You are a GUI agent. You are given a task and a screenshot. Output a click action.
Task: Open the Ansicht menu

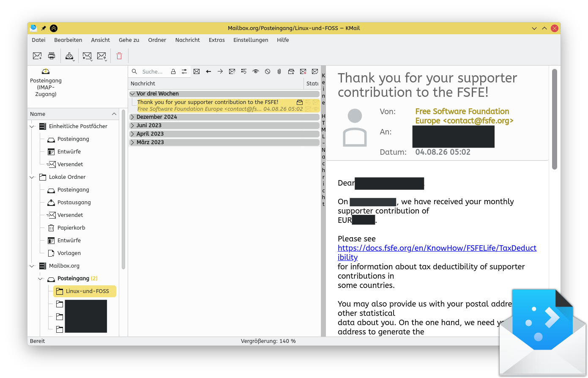[101, 40]
